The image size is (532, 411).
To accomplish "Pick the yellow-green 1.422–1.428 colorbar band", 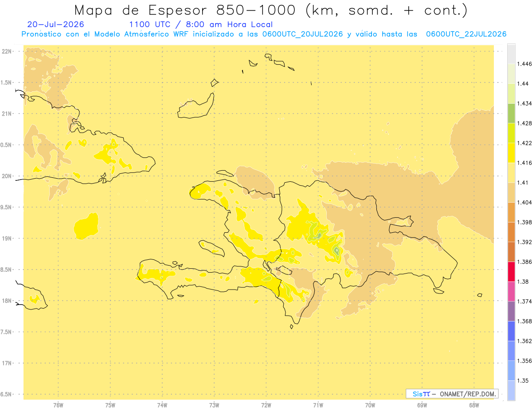I will tap(511, 133).
